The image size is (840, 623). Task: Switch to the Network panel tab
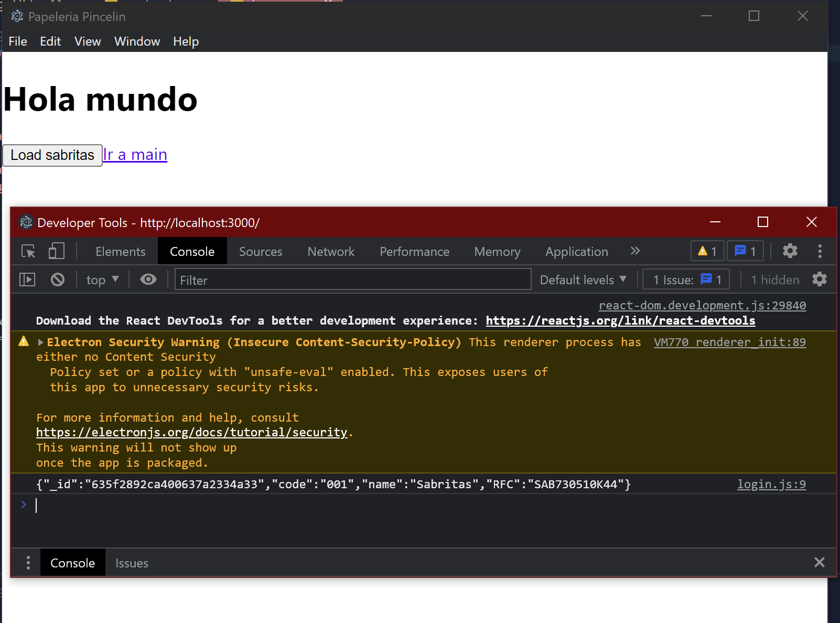tap(330, 251)
